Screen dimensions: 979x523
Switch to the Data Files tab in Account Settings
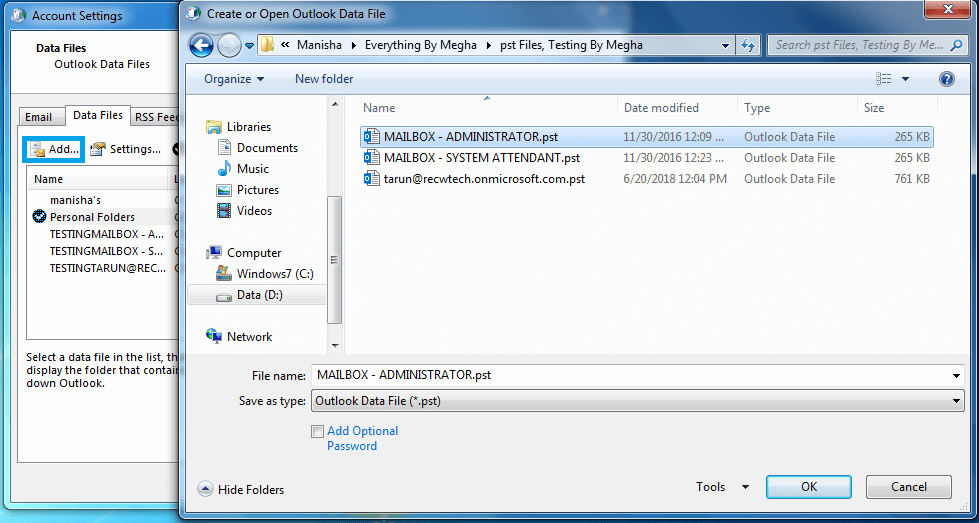[98, 115]
